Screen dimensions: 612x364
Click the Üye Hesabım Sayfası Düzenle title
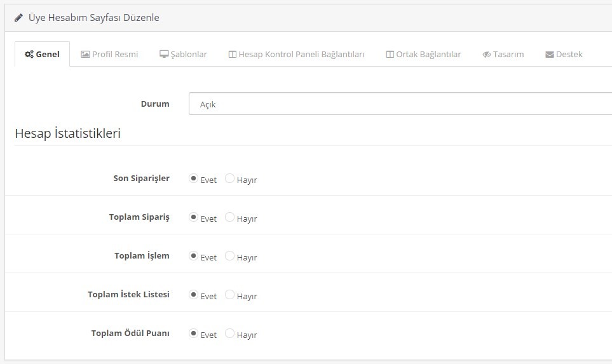93,18
